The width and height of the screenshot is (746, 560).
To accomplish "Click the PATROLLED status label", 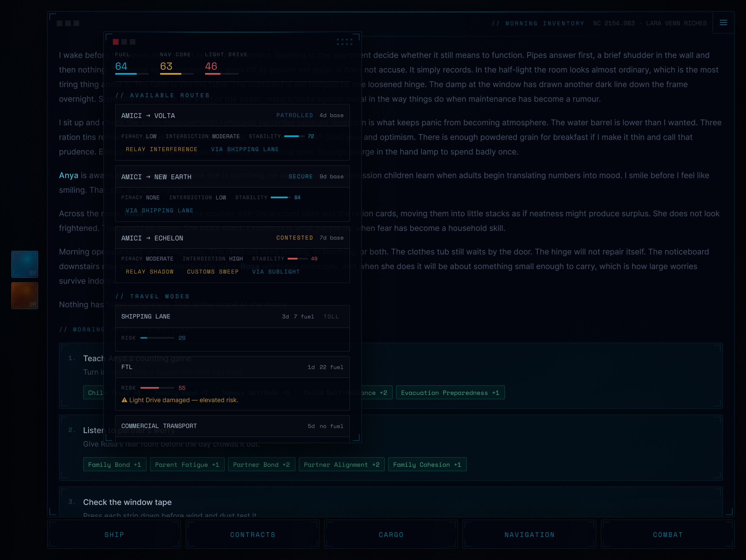I will [x=295, y=115].
